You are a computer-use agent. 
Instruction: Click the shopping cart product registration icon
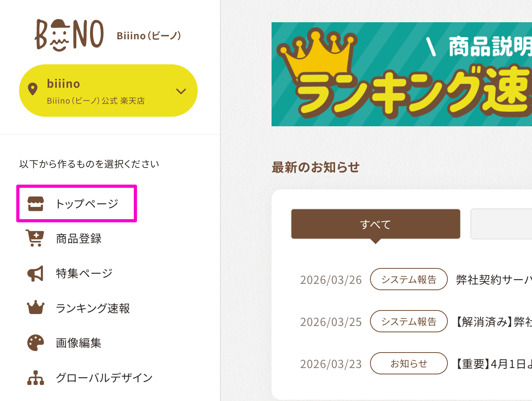click(35, 238)
